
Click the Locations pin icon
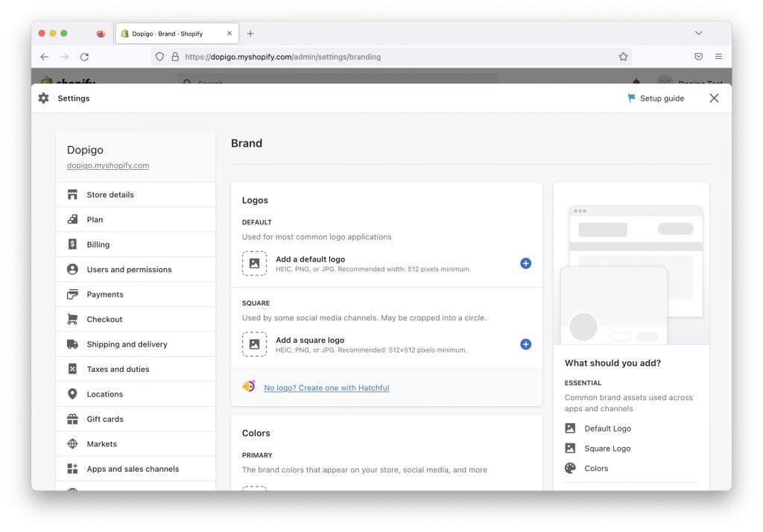coord(72,393)
